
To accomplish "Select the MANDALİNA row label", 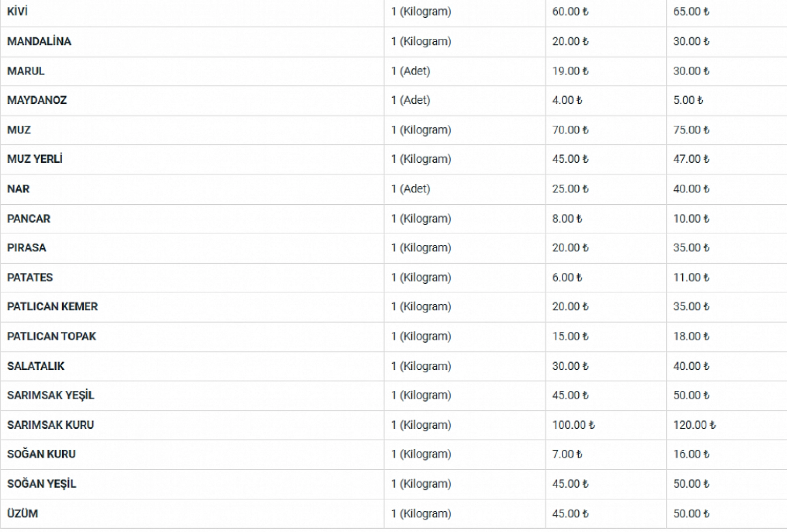I will pos(39,42).
